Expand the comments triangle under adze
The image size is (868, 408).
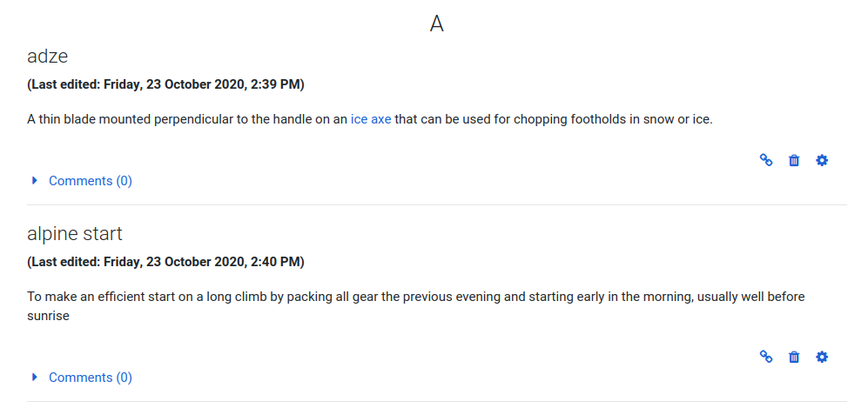tap(35, 181)
